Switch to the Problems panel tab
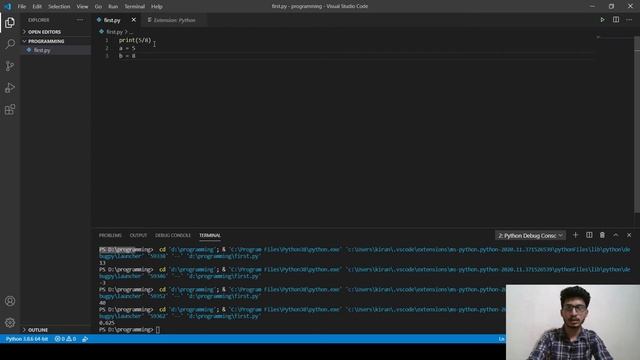The image size is (640, 360). pyautogui.click(x=110, y=236)
